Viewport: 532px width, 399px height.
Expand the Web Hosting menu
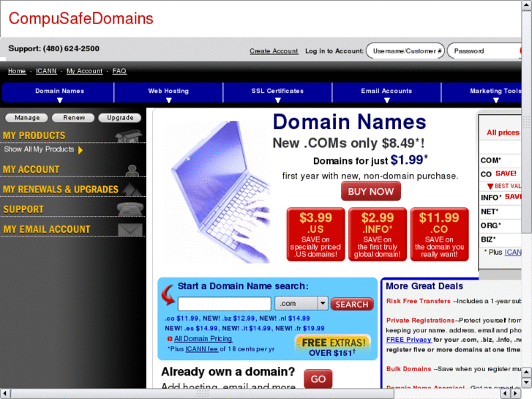point(168,93)
